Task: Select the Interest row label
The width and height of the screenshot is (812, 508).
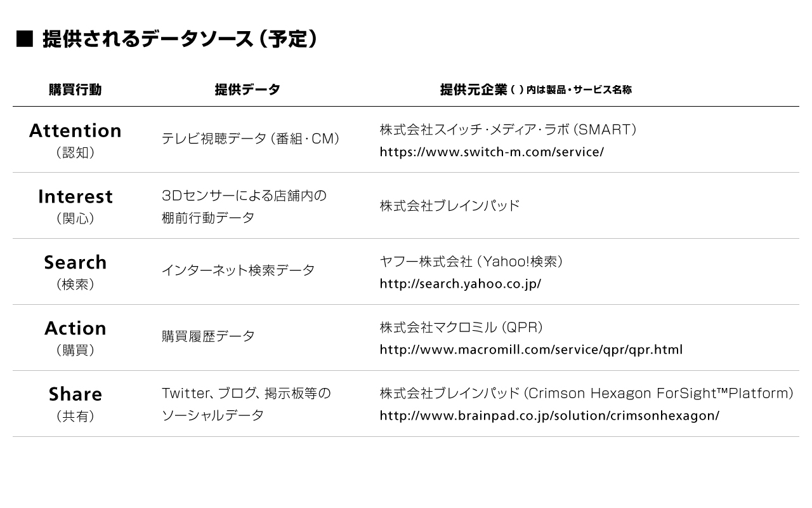Action: (x=75, y=197)
